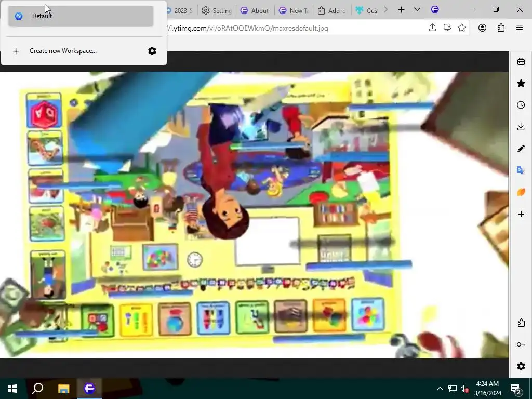Open the hamburger application menu

tap(520, 28)
